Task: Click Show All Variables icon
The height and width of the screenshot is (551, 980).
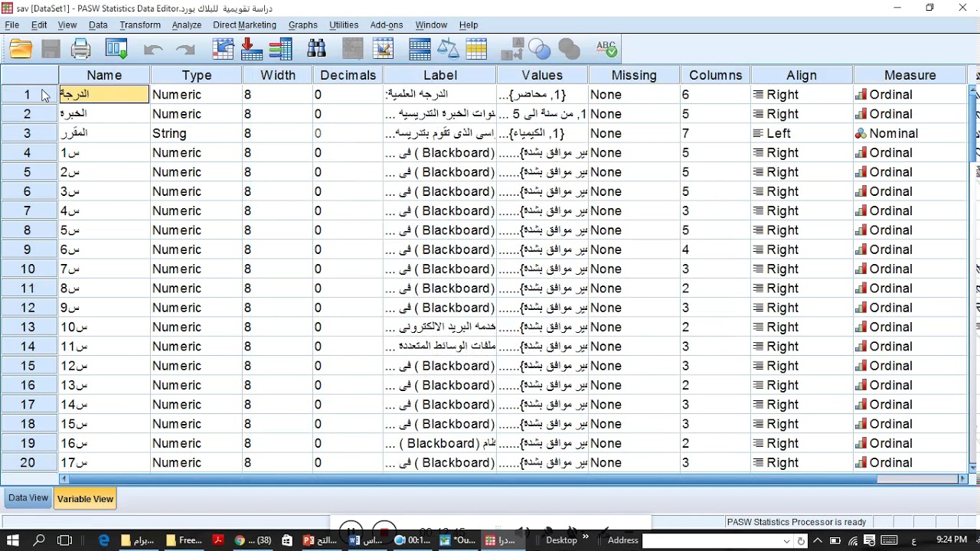Action: [x=569, y=50]
